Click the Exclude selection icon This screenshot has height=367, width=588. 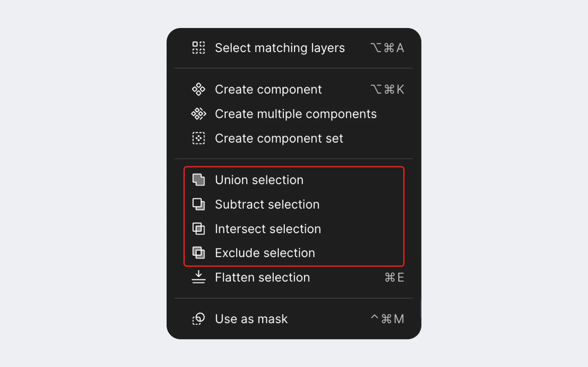198,253
